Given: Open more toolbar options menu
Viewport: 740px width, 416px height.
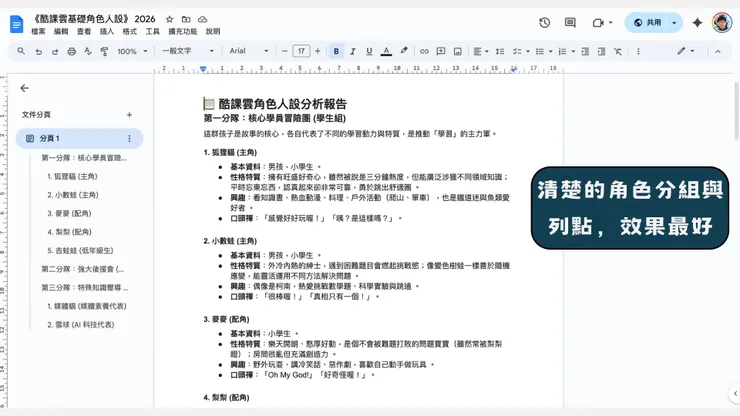Looking at the screenshot, I should click(638, 51).
